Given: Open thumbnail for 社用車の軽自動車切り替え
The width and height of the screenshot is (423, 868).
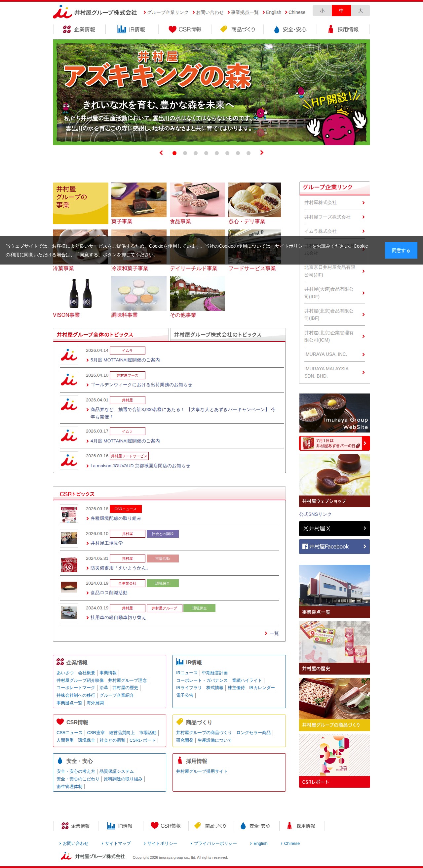Looking at the screenshot, I should (69, 613).
